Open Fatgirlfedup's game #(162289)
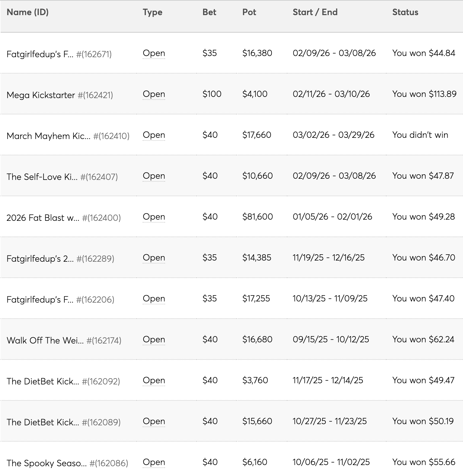The width and height of the screenshot is (463, 476). pos(40,259)
